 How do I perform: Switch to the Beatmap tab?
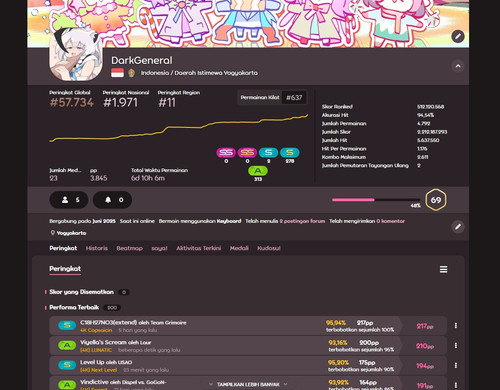[129, 248]
